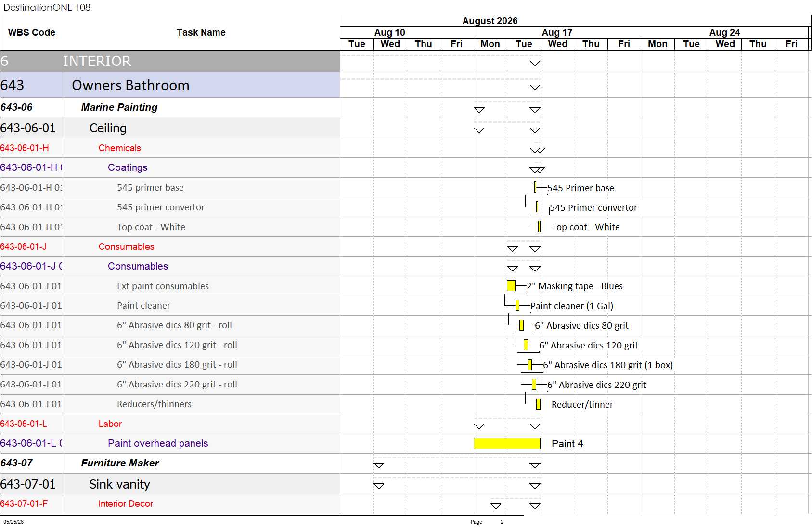Click Sink vanity start summary triangle

(x=379, y=486)
